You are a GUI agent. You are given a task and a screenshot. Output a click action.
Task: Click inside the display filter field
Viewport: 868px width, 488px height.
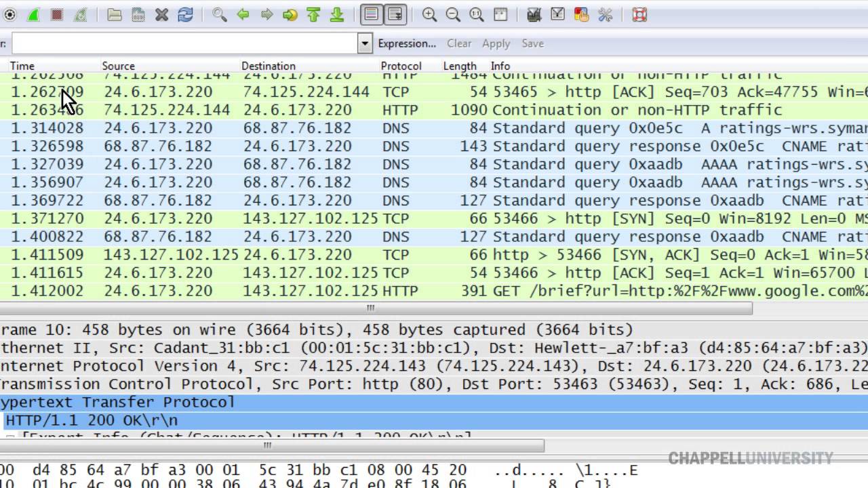(184, 43)
